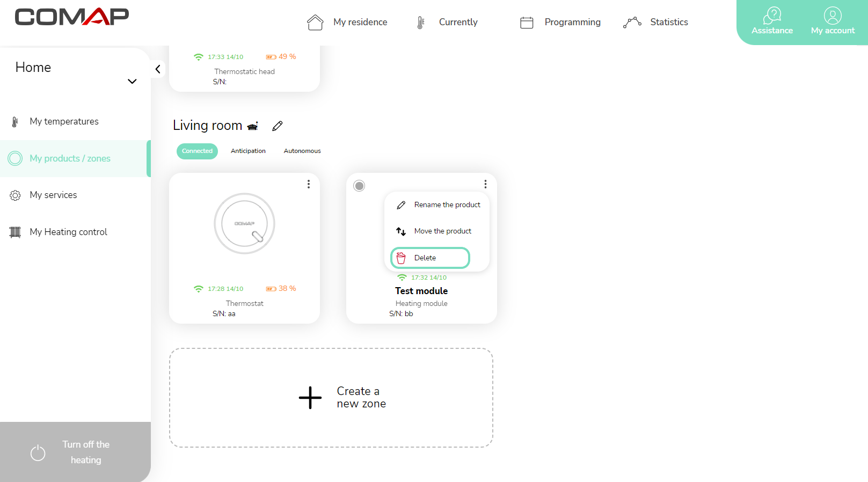This screenshot has height=482, width=868.
Task: Open My Heating control in sidebar
Action: pos(75,232)
